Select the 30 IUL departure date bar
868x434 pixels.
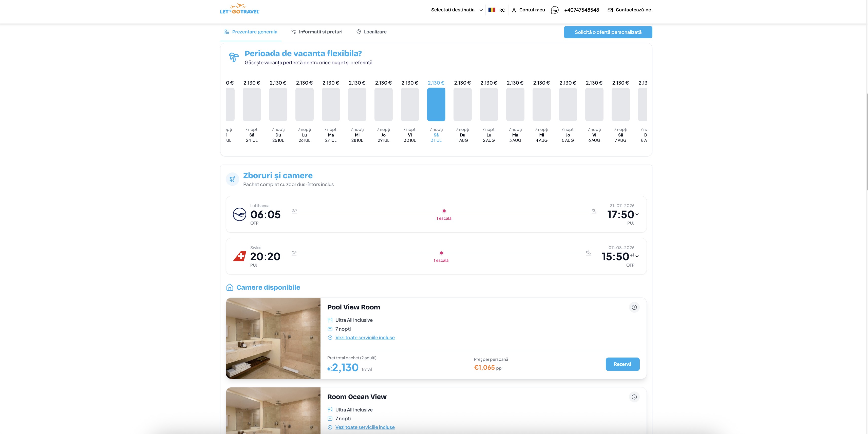coord(410,104)
